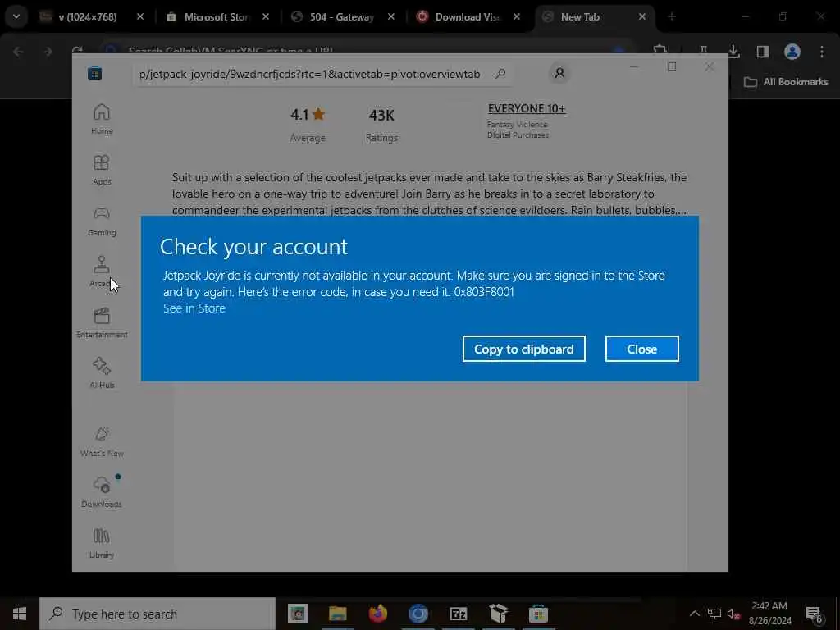Go forward in the browser
Image resolution: width=840 pixels, height=630 pixels.
(x=48, y=52)
